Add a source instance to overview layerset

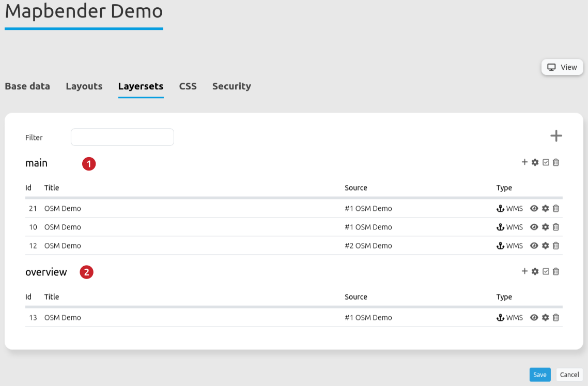tap(524, 271)
